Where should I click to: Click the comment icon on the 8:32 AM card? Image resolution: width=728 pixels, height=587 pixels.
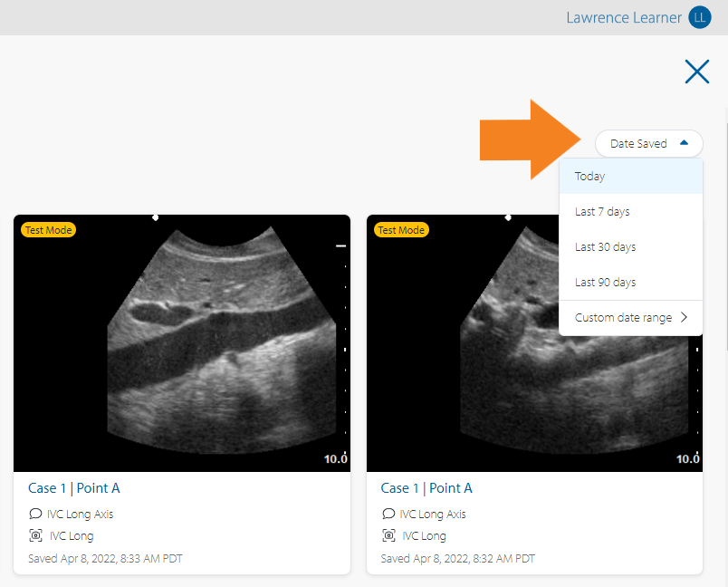[x=388, y=514]
